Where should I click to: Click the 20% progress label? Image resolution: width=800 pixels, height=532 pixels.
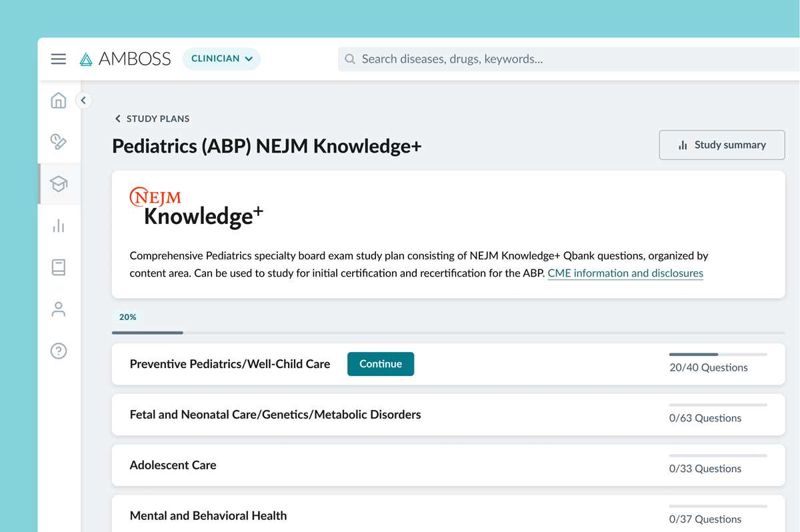pos(127,317)
